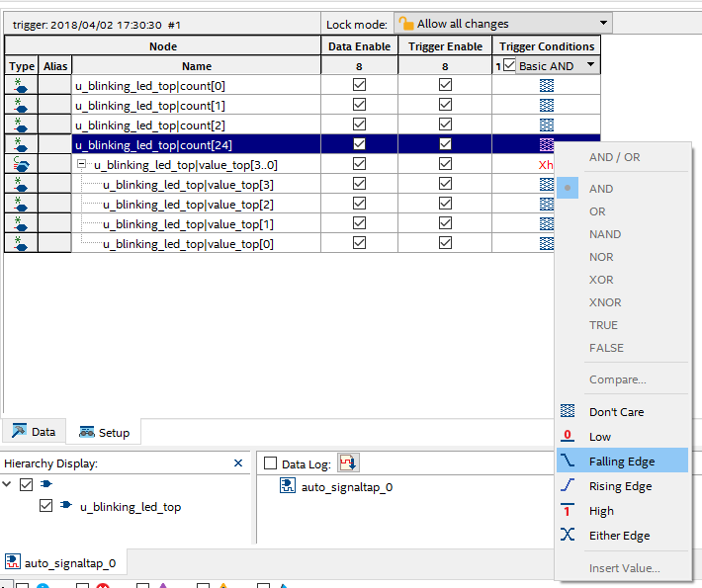702x588 pixels.
Task: Open the Basic AND trigger condition dropdown
Action: (590, 65)
